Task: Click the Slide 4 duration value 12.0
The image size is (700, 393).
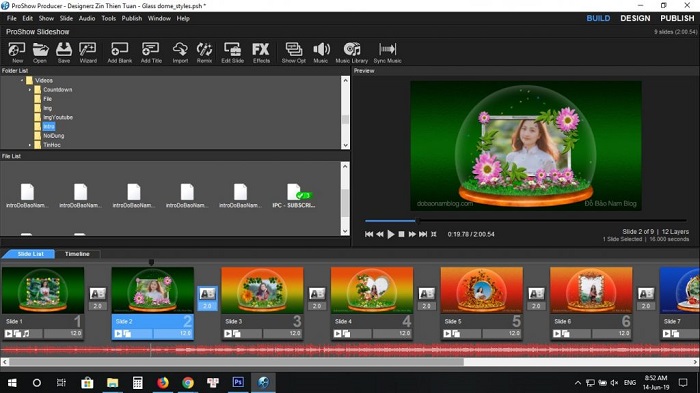Action: click(404, 334)
